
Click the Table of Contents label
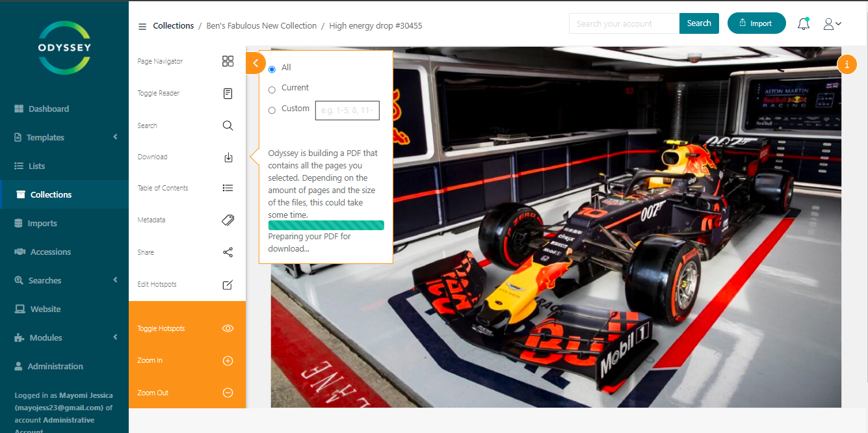(163, 188)
